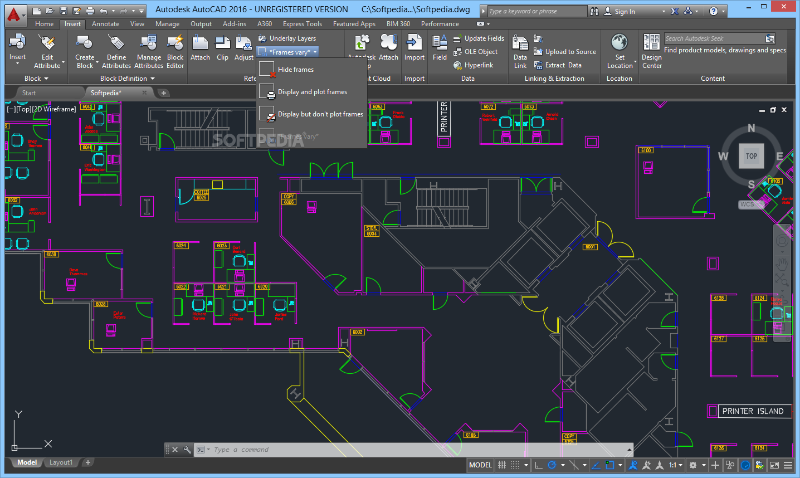Screen dimensions: 800x478
Task: Click the Hyperlink button
Action: pyautogui.click(x=476, y=64)
